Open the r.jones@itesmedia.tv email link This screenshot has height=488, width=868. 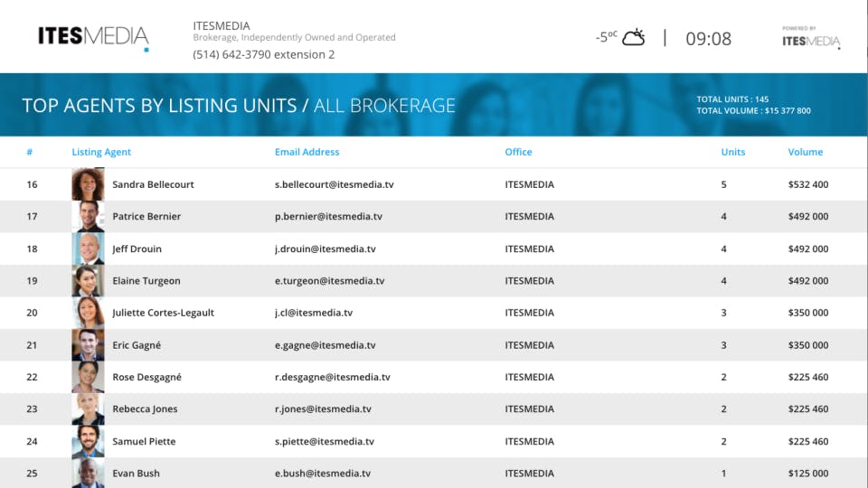tap(323, 409)
